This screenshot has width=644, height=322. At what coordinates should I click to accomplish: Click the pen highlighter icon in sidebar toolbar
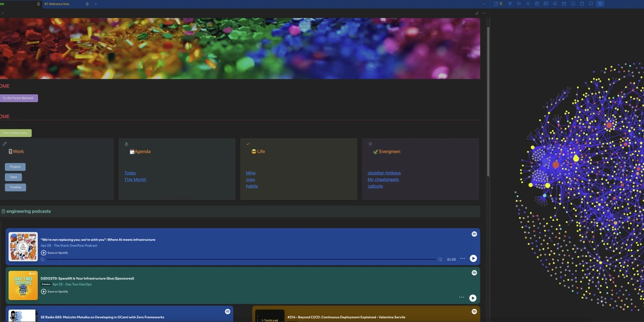(x=555, y=4)
